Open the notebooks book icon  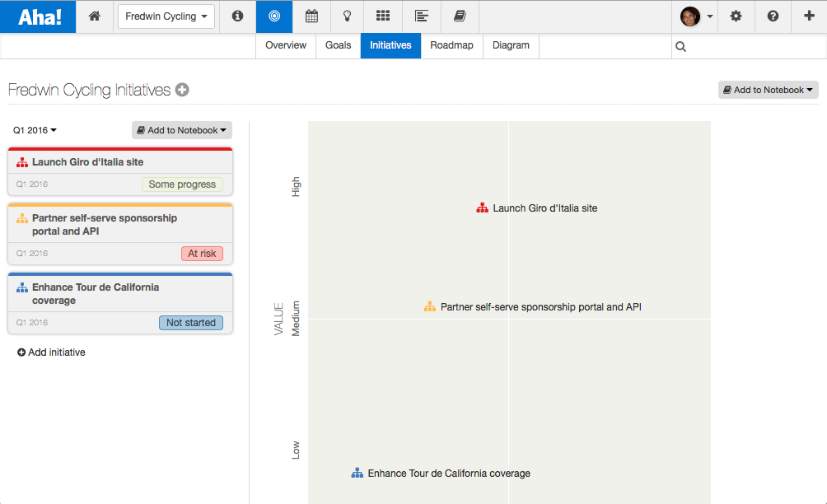[x=460, y=16]
